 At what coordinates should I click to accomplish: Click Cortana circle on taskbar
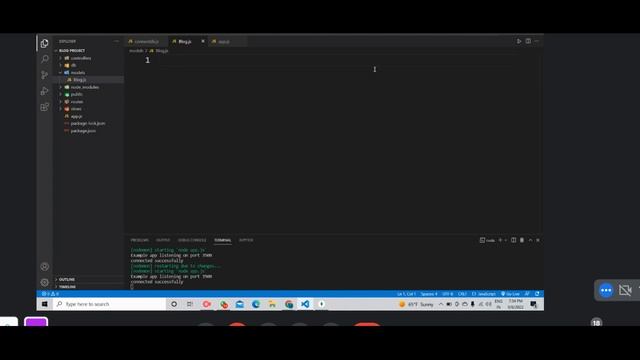[174, 304]
